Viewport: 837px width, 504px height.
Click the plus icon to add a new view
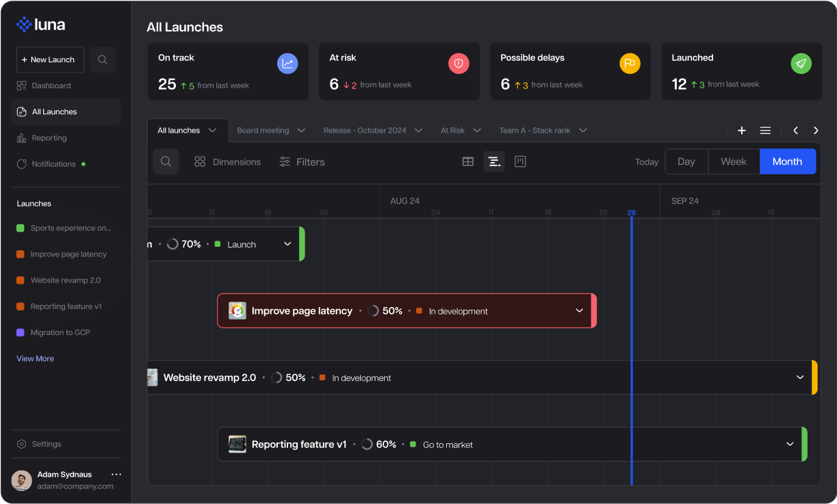pos(741,130)
